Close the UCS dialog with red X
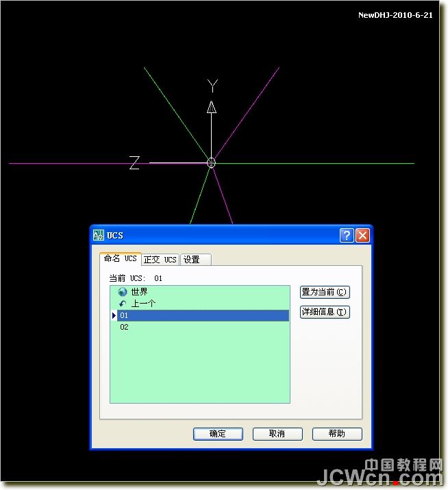The height and width of the screenshot is (490, 448). click(362, 235)
